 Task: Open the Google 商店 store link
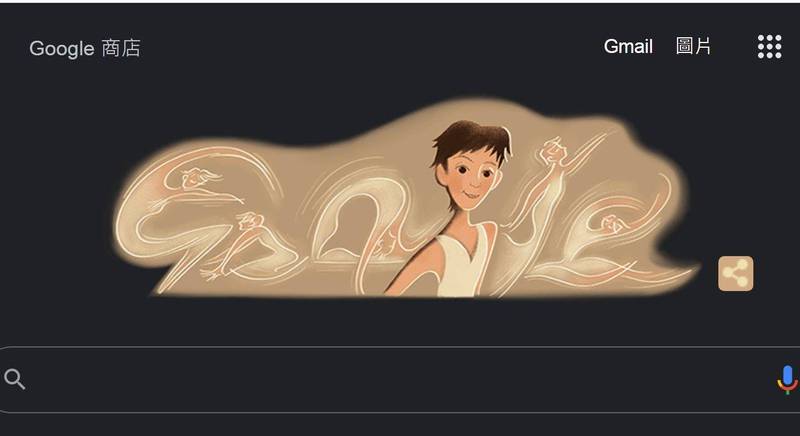85,48
